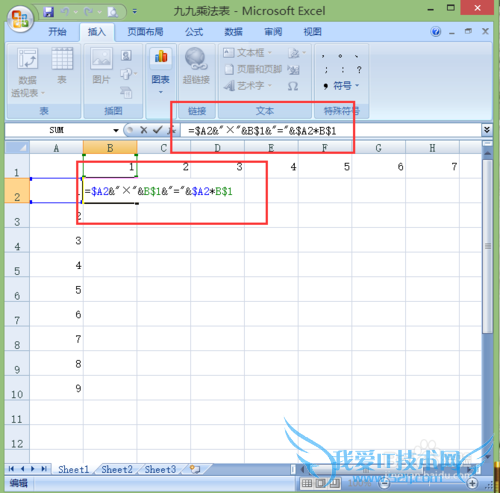Click cell H1 containing 7

point(433,166)
